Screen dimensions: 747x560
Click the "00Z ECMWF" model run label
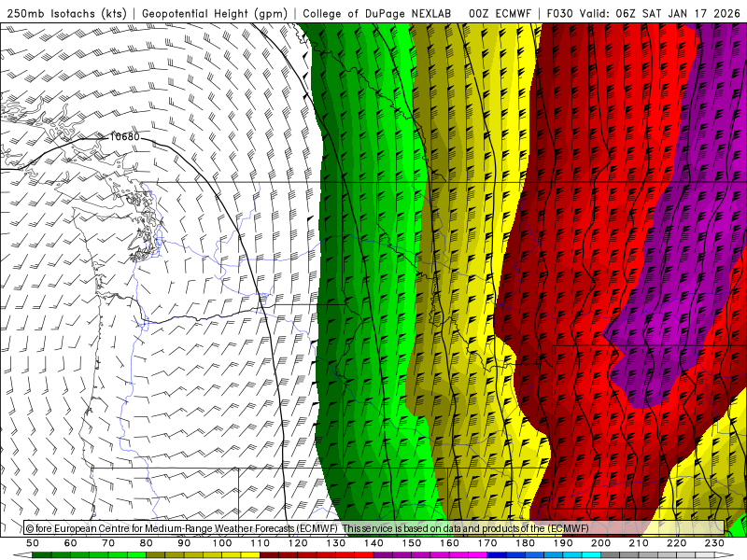coord(500,13)
